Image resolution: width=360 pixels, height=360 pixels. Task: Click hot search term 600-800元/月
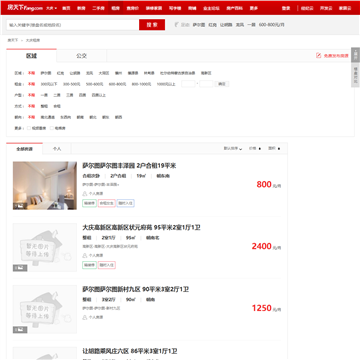[272, 25]
